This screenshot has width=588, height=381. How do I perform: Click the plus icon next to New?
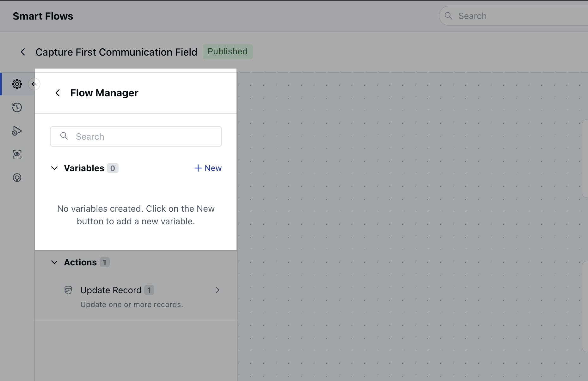tap(198, 168)
